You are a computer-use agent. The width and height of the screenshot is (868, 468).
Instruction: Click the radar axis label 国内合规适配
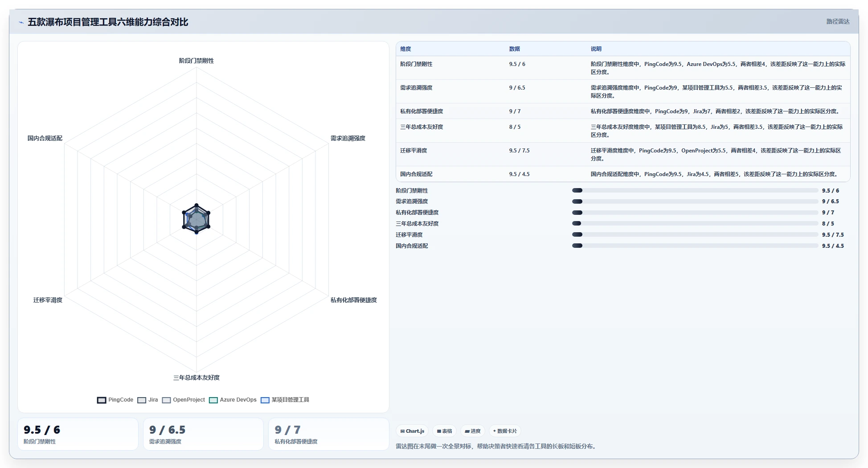point(45,138)
